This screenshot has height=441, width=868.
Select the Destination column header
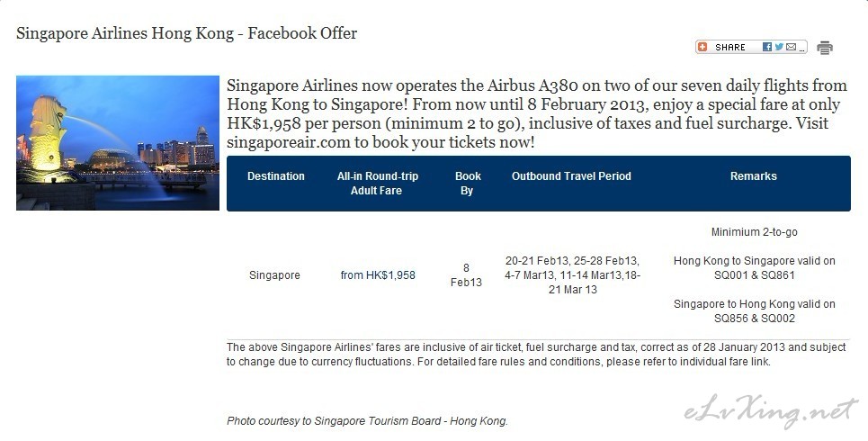(x=275, y=176)
